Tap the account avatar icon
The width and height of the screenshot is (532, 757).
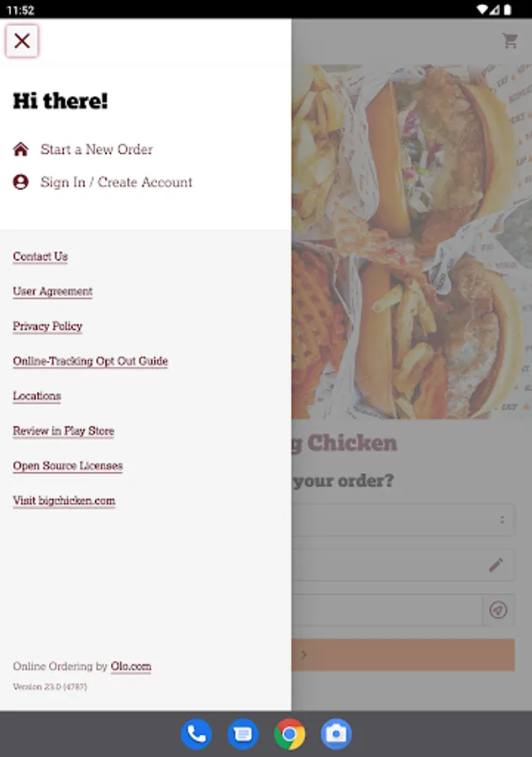coord(21,182)
